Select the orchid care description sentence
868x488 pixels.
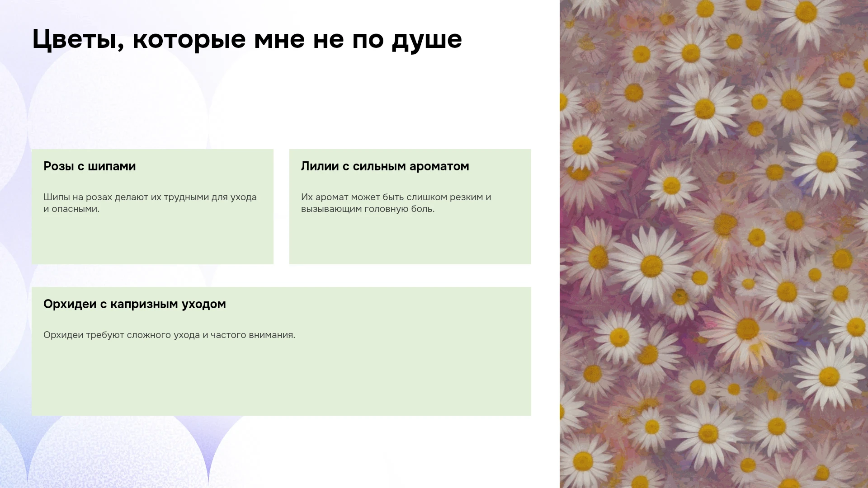coord(169,335)
